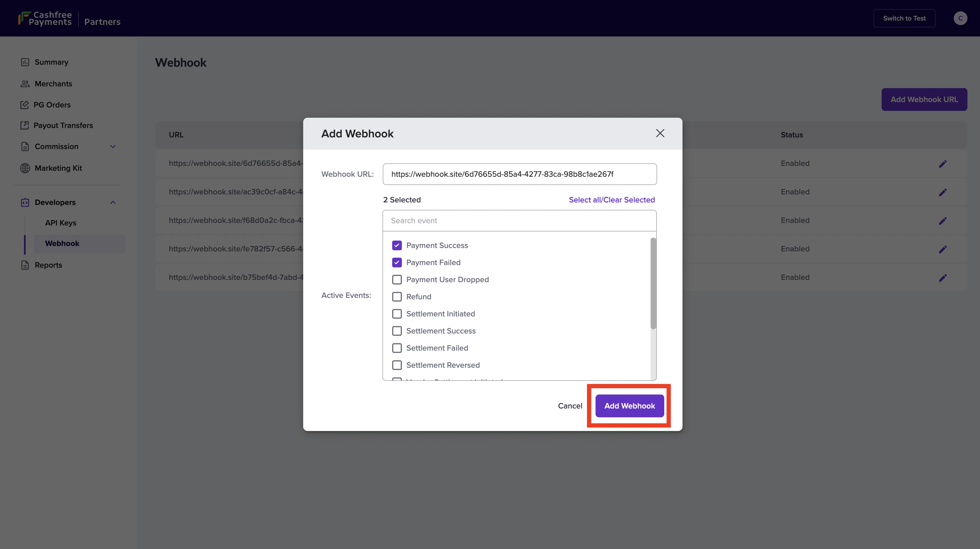The width and height of the screenshot is (980, 549).
Task: Click the Reports document icon
Action: tap(25, 265)
